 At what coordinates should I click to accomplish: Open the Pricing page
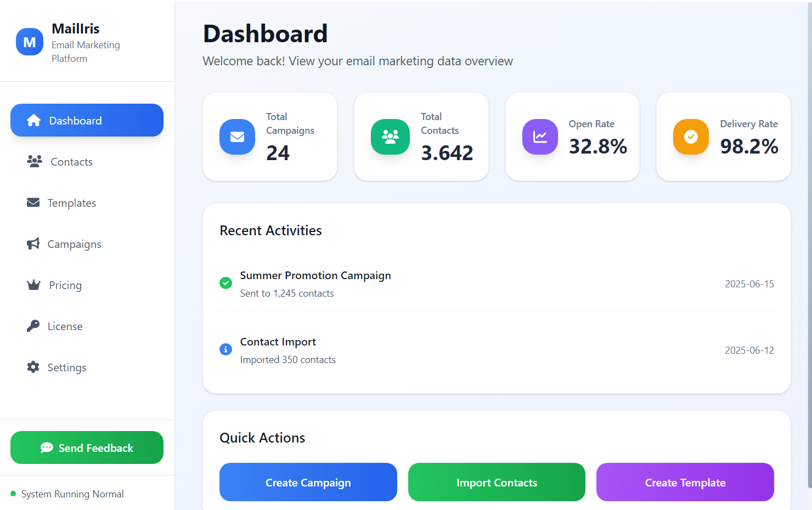point(87,285)
